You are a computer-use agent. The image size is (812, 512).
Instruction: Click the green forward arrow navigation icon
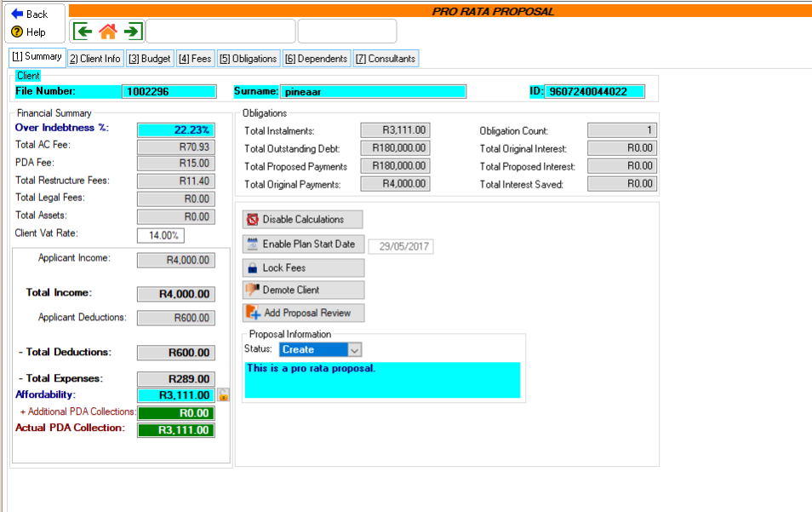point(133,30)
